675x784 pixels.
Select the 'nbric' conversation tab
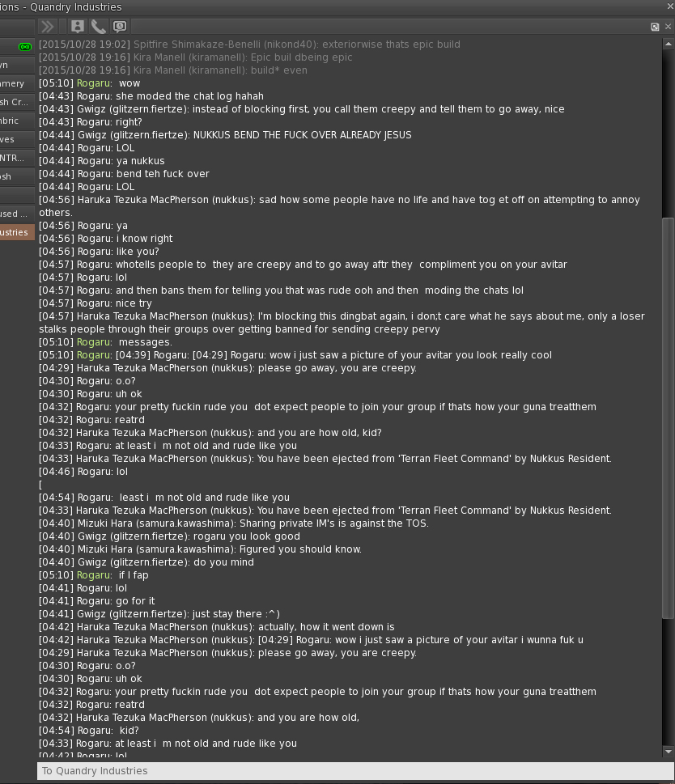(17, 121)
